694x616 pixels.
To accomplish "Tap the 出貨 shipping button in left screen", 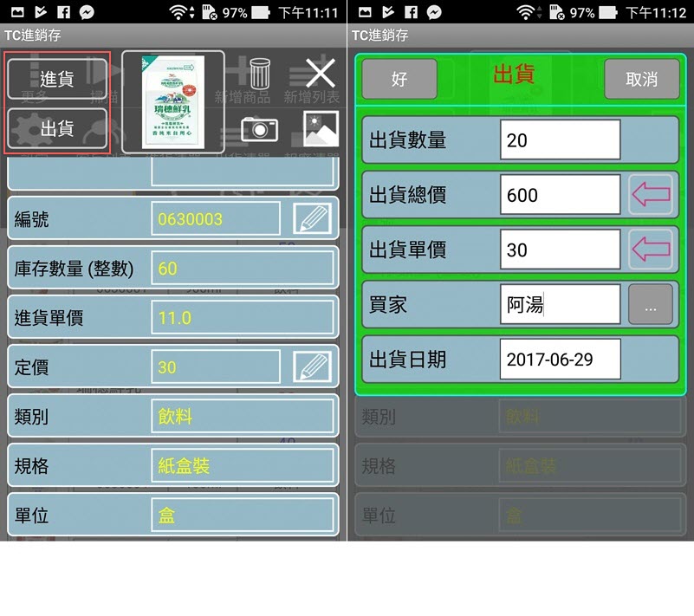I will (57, 128).
